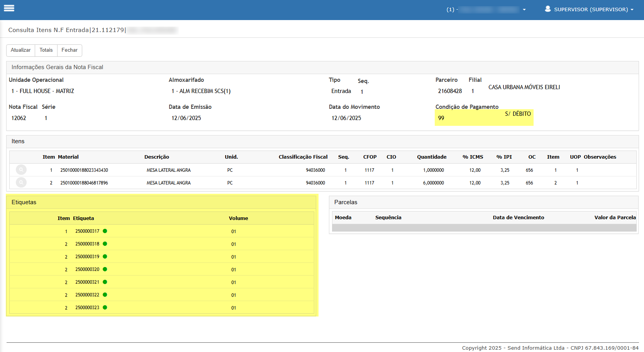The height and width of the screenshot is (352, 644).
Task: Click partner name CASA URBANA MÓVEIS EIRELI
Action: pos(524,87)
